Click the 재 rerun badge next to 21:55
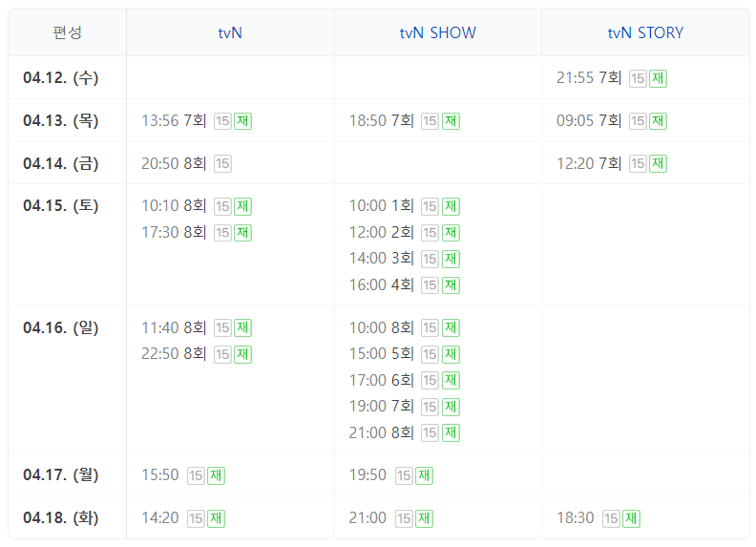The image size is (756, 547). [x=658, y=78]
